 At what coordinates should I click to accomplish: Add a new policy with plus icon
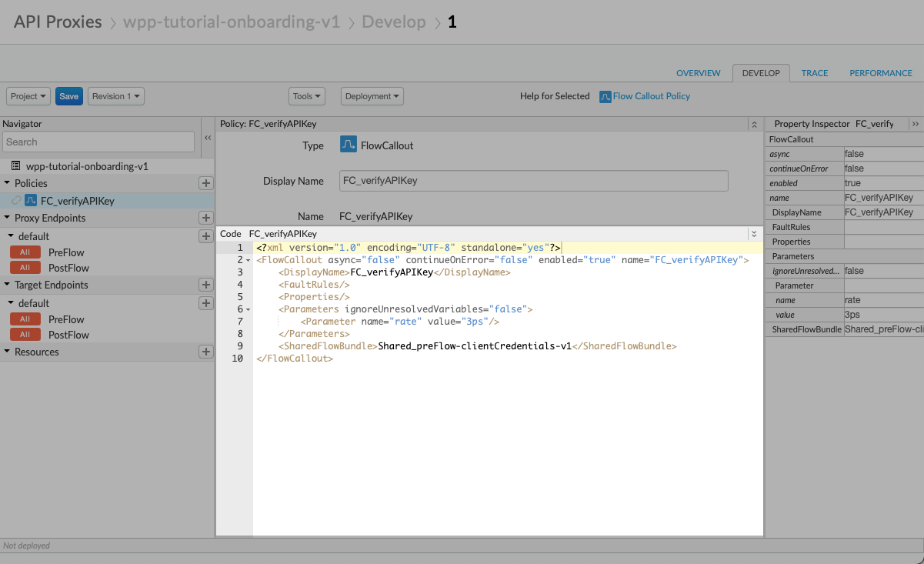pos(205,183)
